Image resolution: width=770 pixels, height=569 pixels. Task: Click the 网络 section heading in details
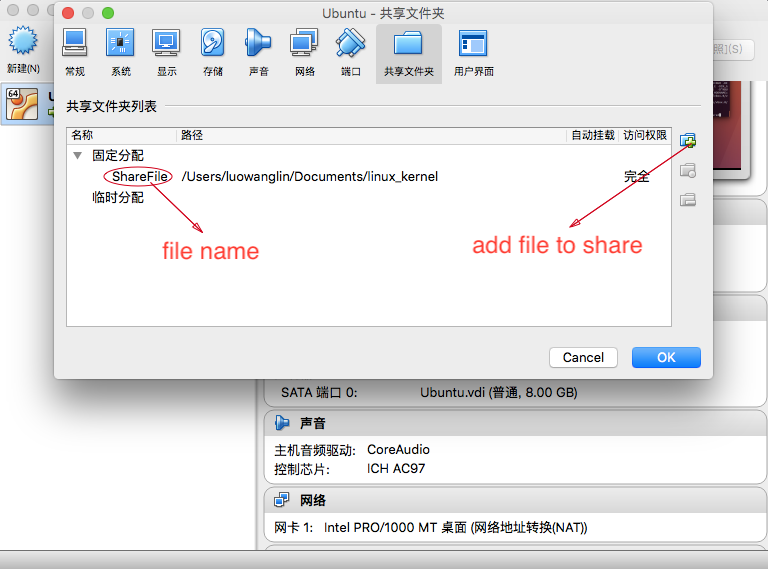pyautogui.click(x=313, y=500)
